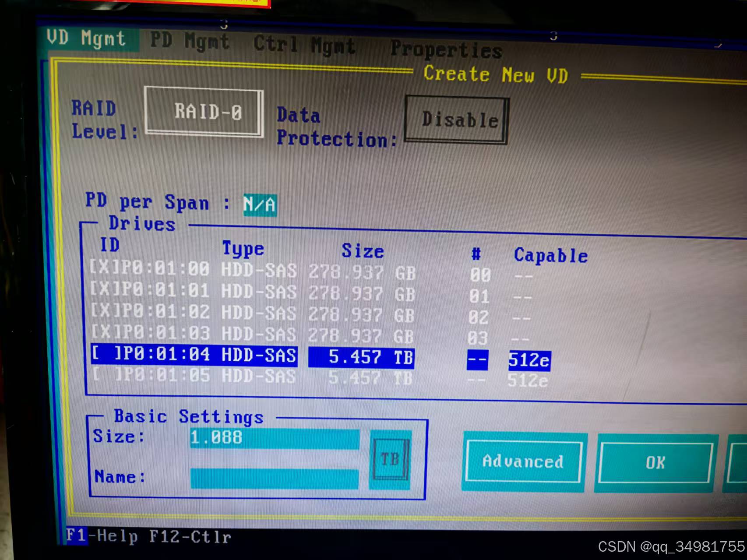Click the ID column header

click(x=110, y=245)
